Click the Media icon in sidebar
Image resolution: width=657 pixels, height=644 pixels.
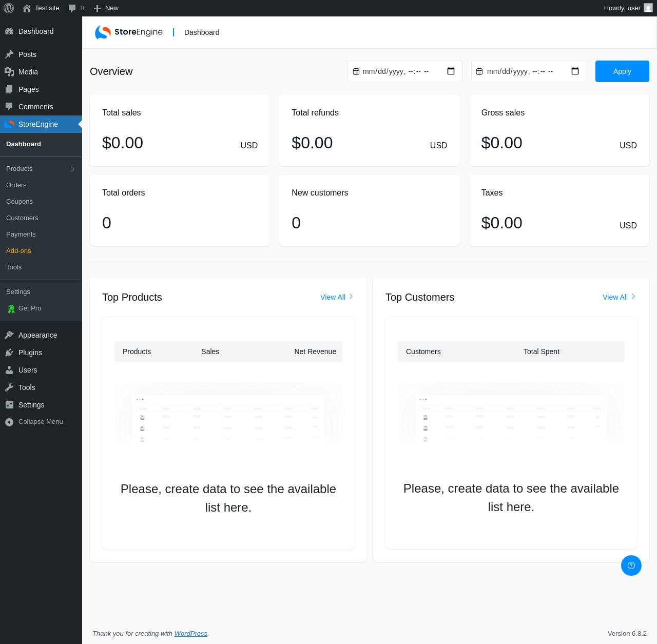[x=9, y=72]
